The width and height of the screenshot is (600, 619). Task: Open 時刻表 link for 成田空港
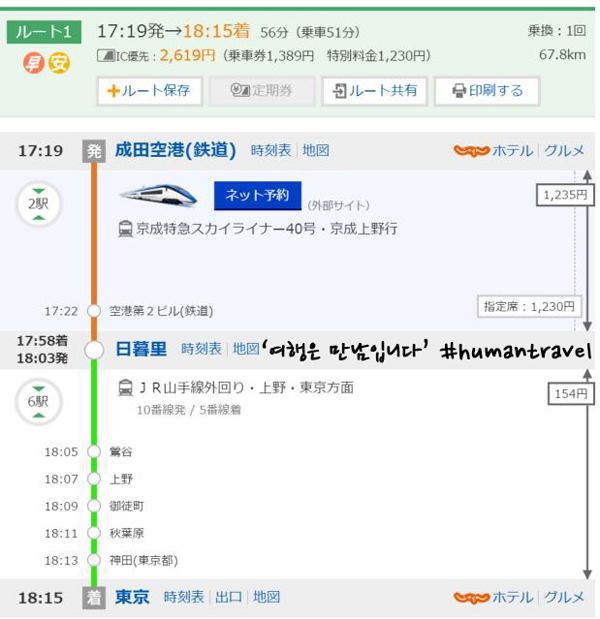(x=271, y=151)
